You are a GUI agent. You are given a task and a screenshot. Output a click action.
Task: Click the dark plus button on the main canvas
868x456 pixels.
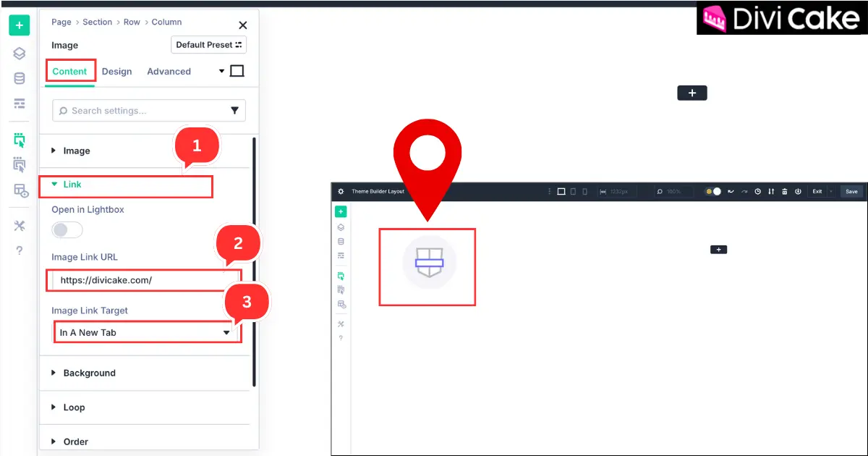[692, 93]
